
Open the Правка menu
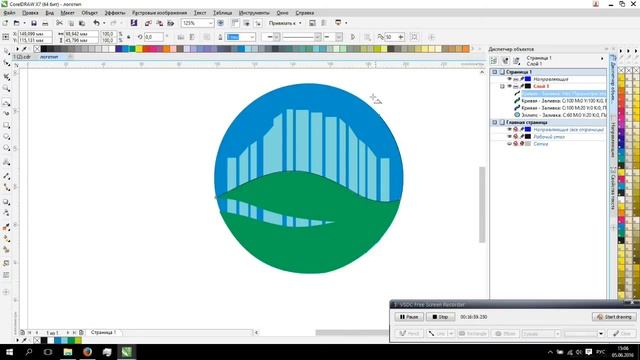tap(30, 13)
